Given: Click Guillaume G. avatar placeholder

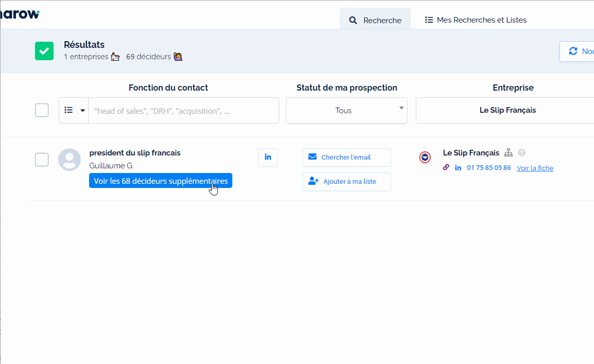Looking at the screenshot, I should (70, 160).
